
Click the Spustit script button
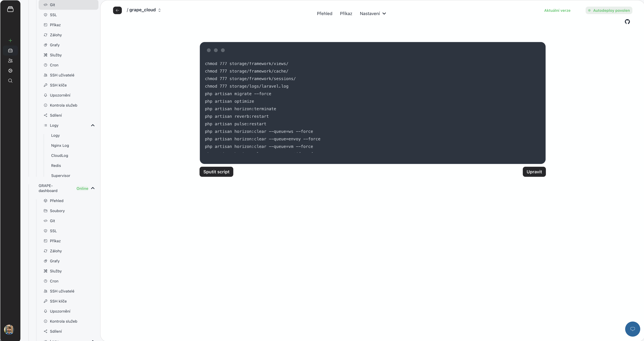point(216,172)
